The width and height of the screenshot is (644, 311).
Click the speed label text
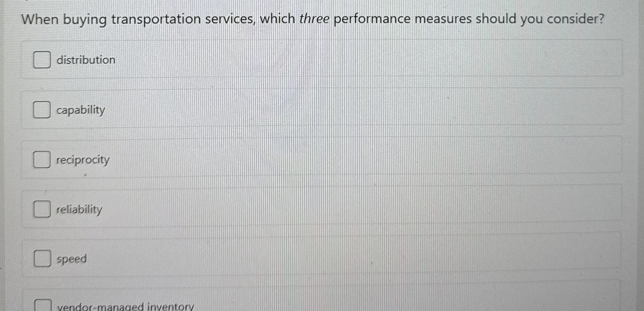pos(72,259)
